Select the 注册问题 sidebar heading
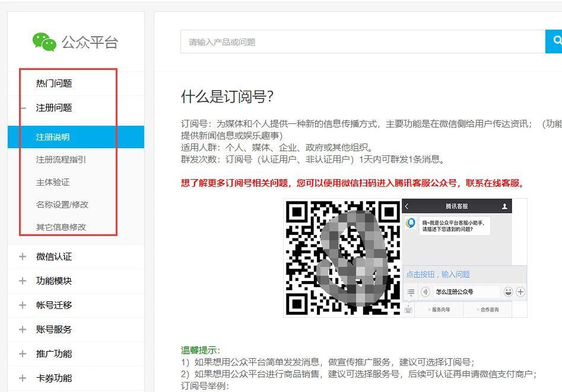Viewport: 562px width, 392px height. [54, 108]
